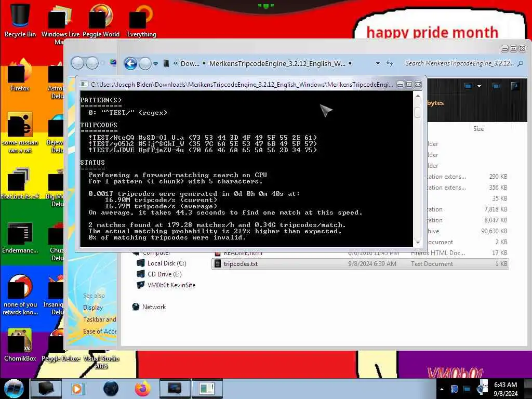Click the Size column header
Image resolution: width=532 pixels, height=399 pixels.
[x=478, y=129]
